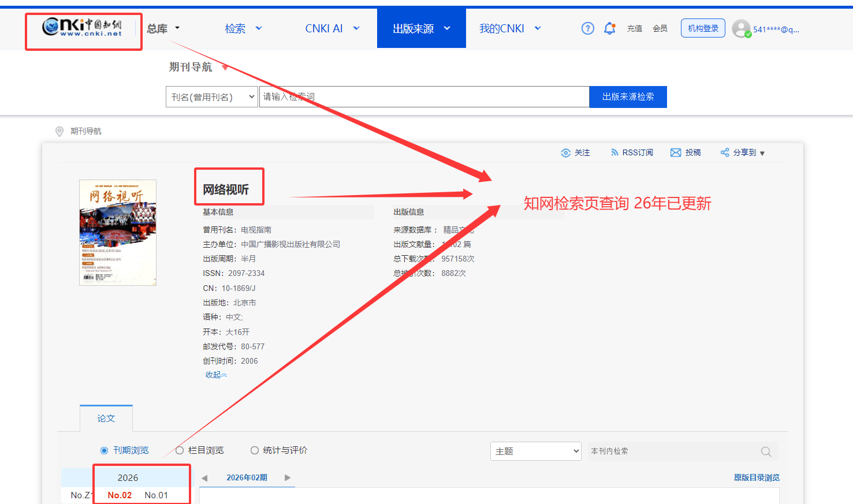Click the 投稿 envelope icon
This screenshot has height=504, width=853.
(x=676, y=152)
